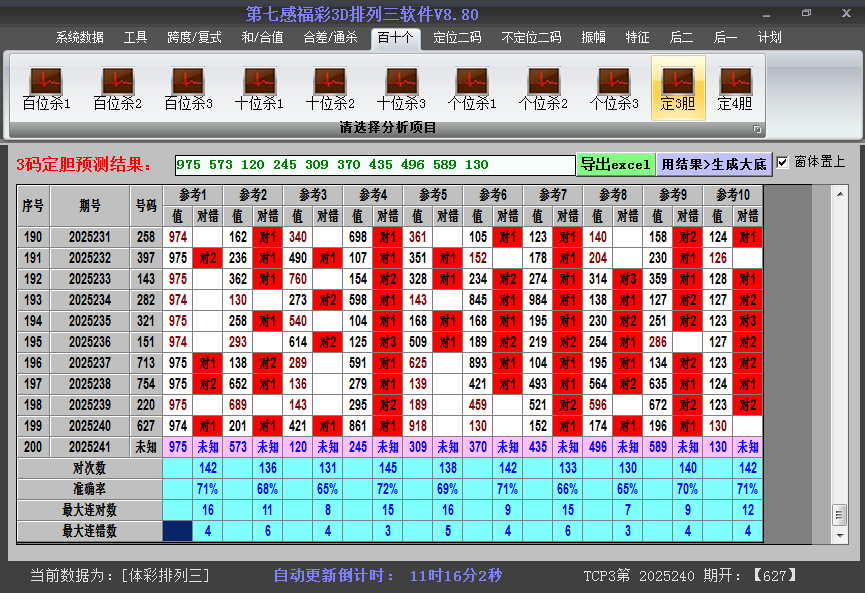
Task: Select the 百位杀2 icon
Action: [117, 88]
